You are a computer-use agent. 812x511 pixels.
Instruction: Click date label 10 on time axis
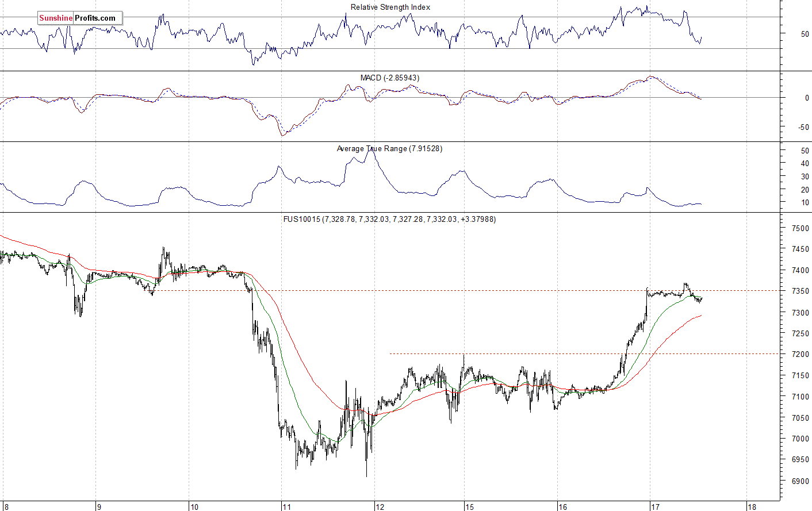point(194,507)
